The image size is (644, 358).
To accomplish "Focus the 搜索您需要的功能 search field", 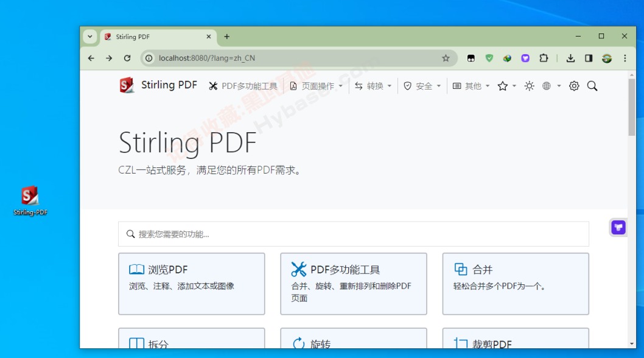I will pos(353,234).
